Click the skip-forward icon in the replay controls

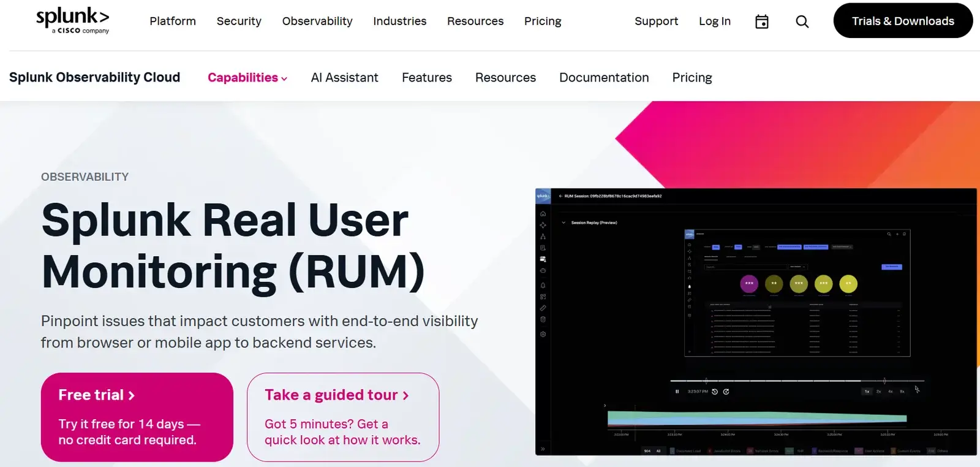[726, 391]
